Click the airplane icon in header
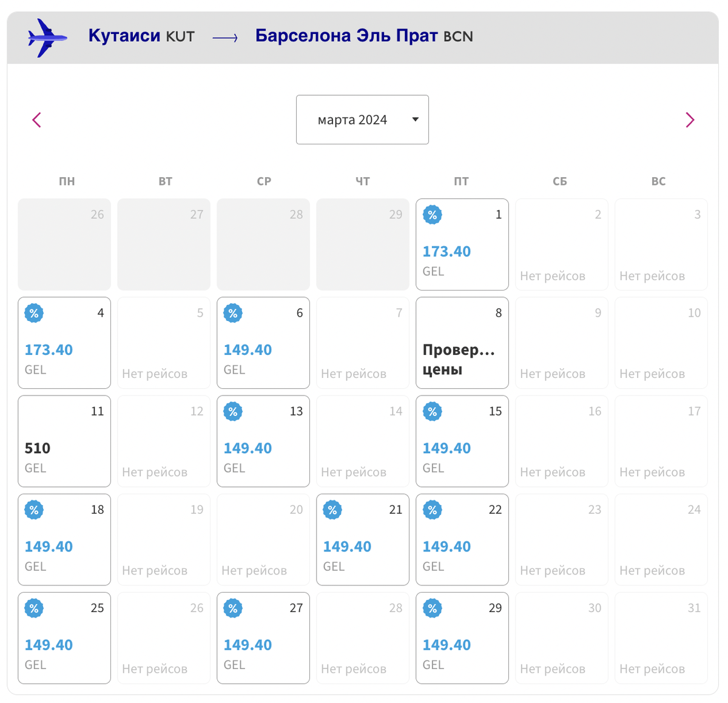Screen dimensions: 728x703 tap(48, 38)
